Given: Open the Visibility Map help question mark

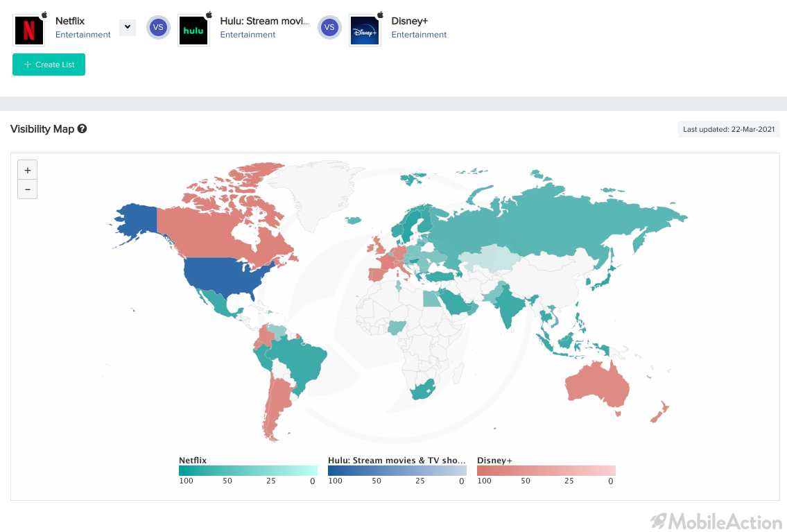Looking at the screenshot, I should (83, 128).
